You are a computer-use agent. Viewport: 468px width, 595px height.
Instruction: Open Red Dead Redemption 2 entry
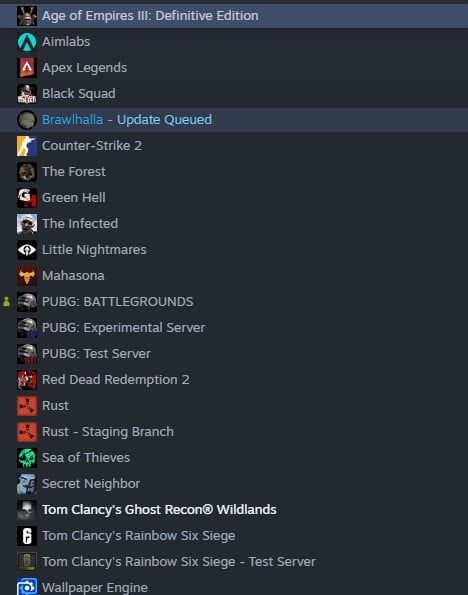coord(234,379)
